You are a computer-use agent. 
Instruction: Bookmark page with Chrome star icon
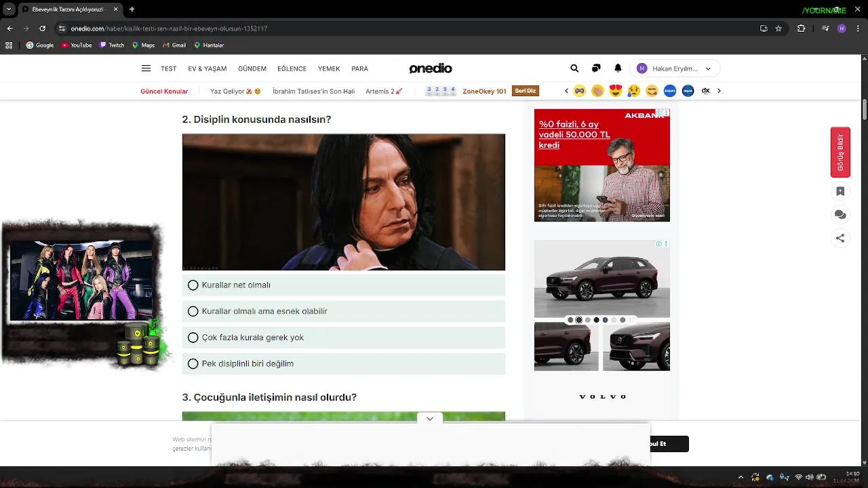[778, 28]
